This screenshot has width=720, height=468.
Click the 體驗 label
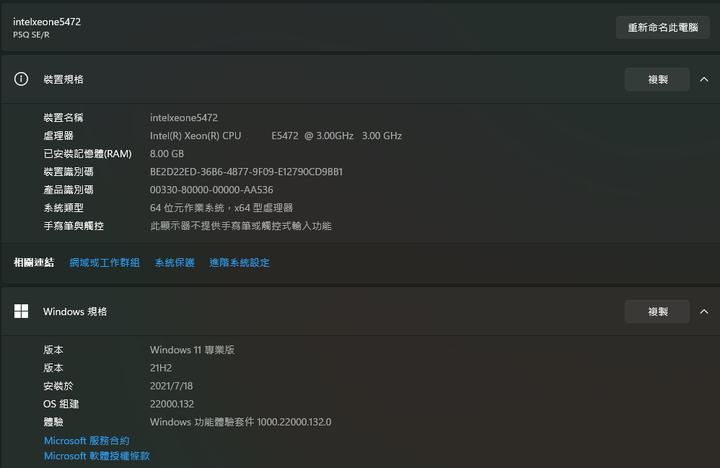pyautogui.click(x=53, y=422)
